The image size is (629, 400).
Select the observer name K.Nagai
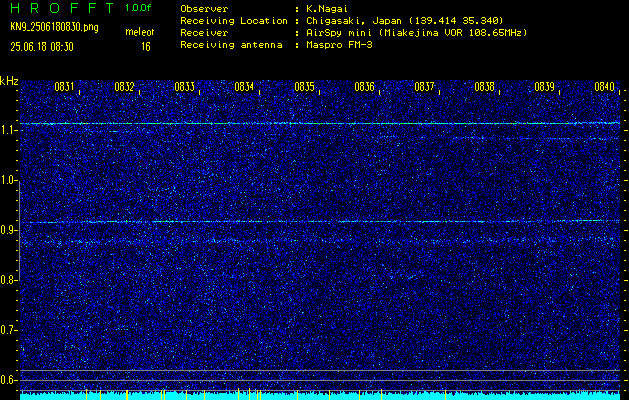coord(327,8)
